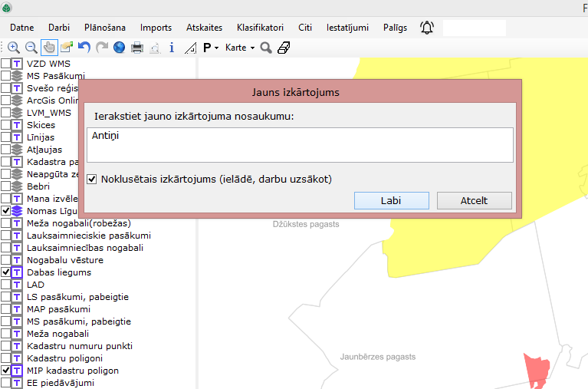This screenshot has width=588, height=389.
Task: Check the Lauksaimniecības nogabali layer
Action: [5, 248]
